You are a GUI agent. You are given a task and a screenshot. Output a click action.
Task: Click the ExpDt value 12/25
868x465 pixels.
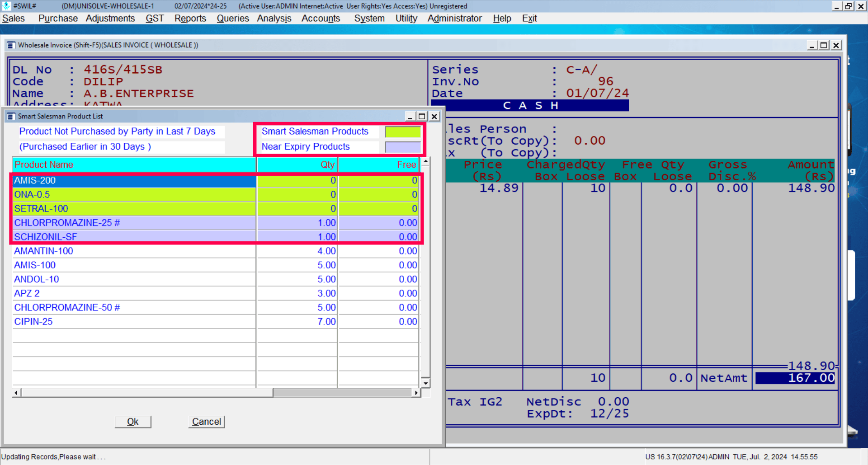point(609,413)
